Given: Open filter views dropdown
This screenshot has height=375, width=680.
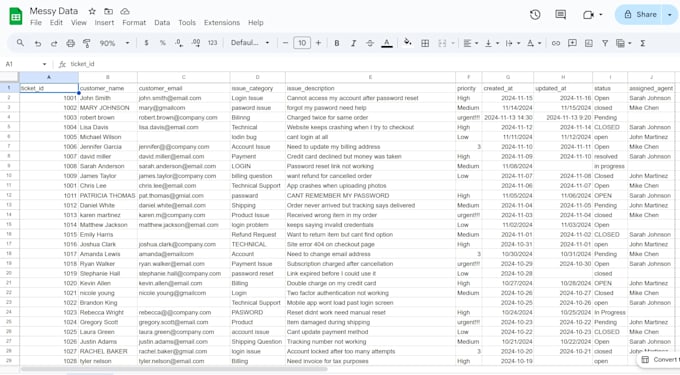Looking at the screenshot, I should [624, 43].
